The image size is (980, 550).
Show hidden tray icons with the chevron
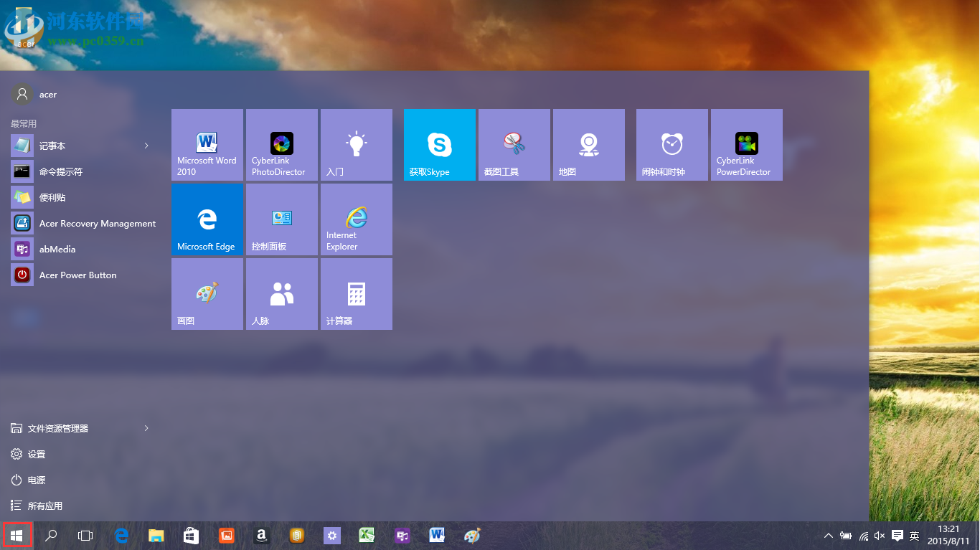pyautogui.click(x=829, y=536)
